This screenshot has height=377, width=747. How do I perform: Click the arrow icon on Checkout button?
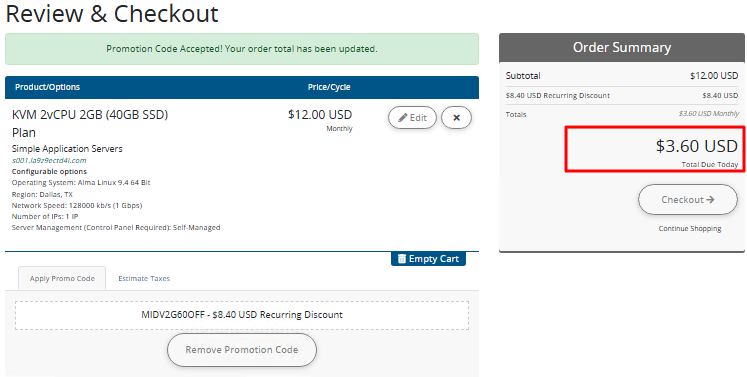pos(710,200)
